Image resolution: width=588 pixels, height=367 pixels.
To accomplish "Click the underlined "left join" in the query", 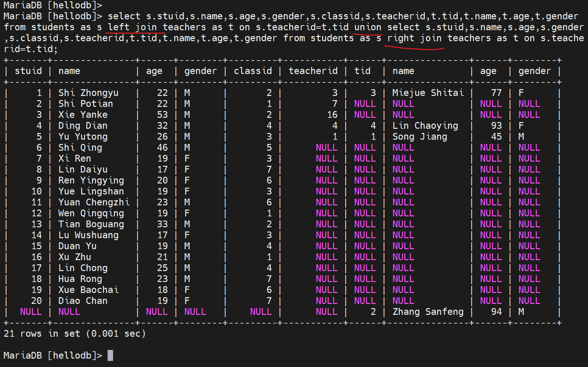I will tap(132, 27).
